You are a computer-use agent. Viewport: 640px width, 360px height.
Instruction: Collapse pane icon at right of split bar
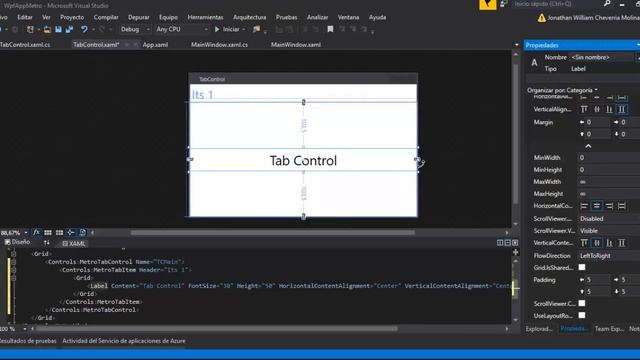click(x=515, y=243)
